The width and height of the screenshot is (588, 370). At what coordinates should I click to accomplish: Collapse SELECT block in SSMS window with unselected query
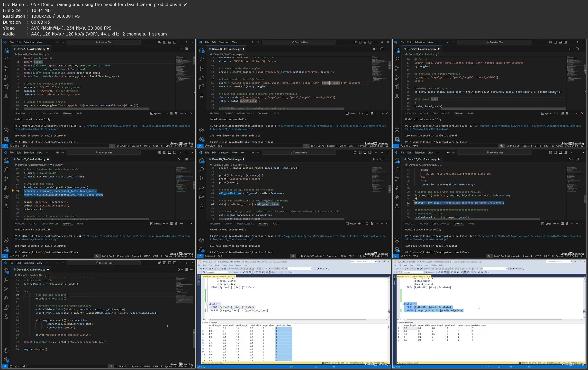(x=207, y=304)
